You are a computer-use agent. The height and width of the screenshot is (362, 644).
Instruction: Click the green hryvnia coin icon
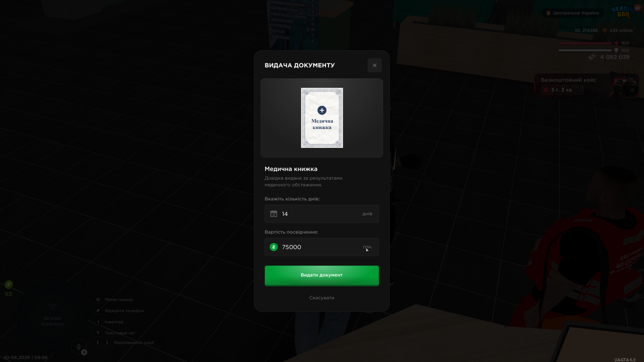point(274,247)
